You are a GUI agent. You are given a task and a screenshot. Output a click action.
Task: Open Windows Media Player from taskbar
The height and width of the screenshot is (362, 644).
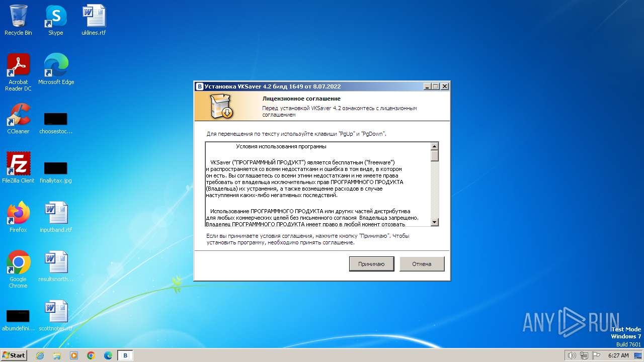pos(74,355)
